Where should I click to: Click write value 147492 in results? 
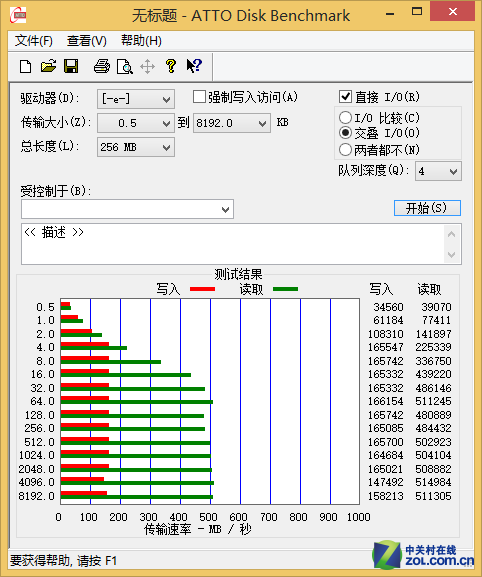tap(386, 482)
